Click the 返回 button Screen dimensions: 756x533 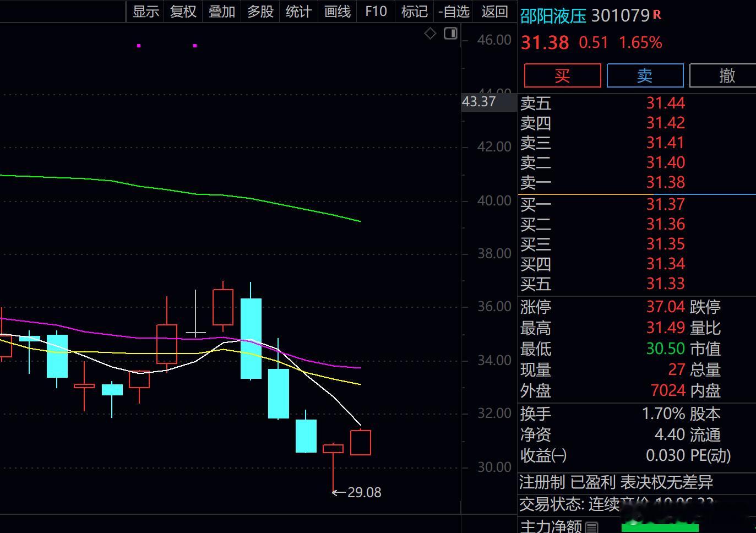click(x=494, y=12)
